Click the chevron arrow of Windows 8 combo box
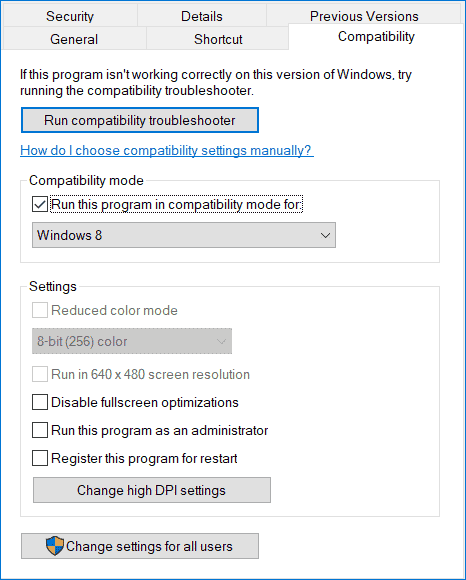 pyautogui.click(x=325, y=235)
